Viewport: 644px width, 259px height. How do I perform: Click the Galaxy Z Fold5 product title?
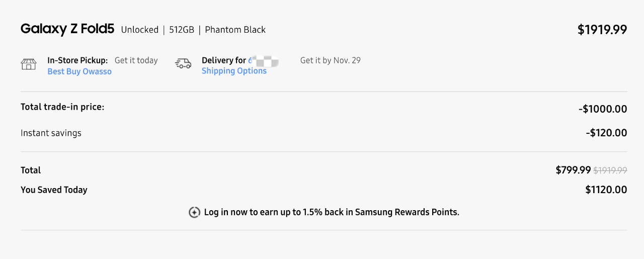(67, 29)
